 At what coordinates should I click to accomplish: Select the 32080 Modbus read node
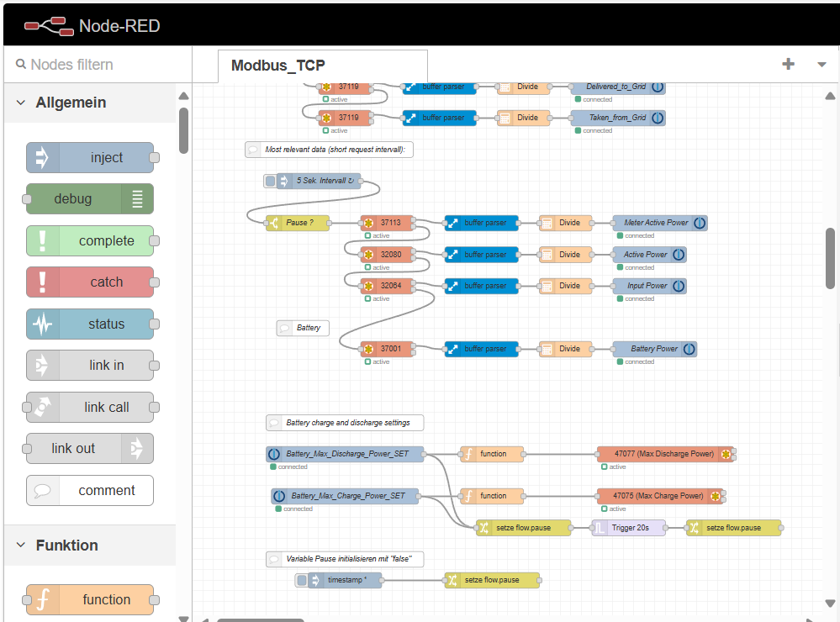point(388,255)
